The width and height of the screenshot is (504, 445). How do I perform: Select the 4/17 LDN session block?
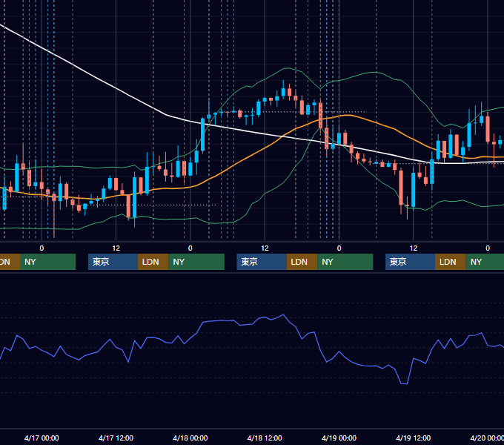pos(153,262)
